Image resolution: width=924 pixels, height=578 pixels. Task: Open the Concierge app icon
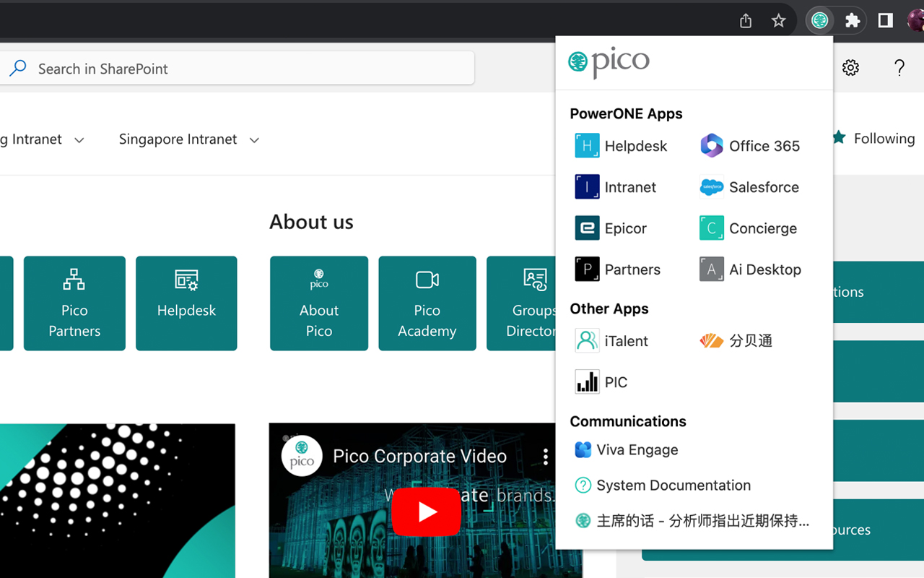click(x=712, y=228)
